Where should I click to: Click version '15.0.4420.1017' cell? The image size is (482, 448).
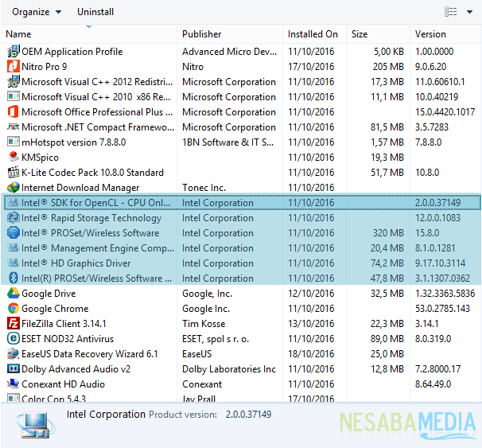tap(445, 112)
